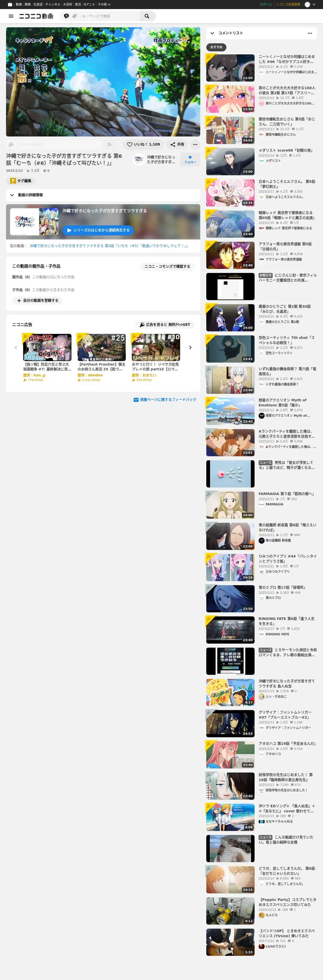Open 大百科 in the top navigation
Viewport: 323px width, 980px height.
[68, 5]
